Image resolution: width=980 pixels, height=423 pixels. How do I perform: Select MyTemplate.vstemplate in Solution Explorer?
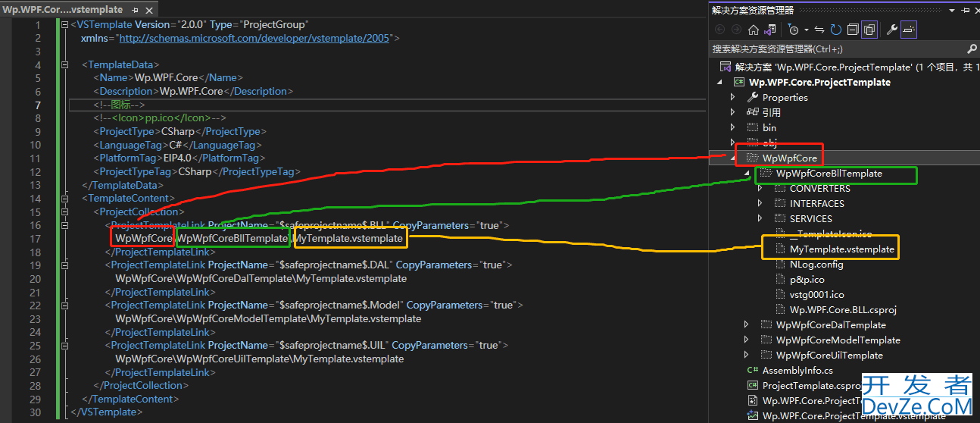coord(835,249)
